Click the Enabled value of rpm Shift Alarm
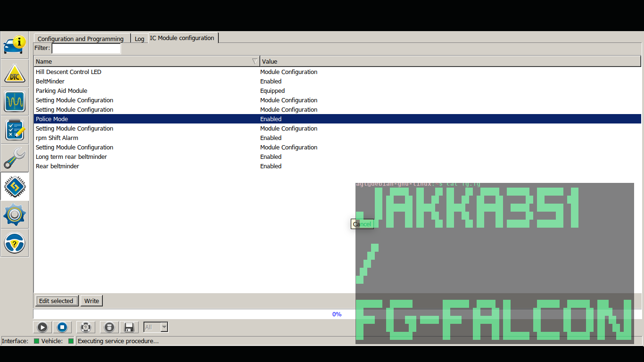This screenshot has width=644, height=362. (271, 138)
